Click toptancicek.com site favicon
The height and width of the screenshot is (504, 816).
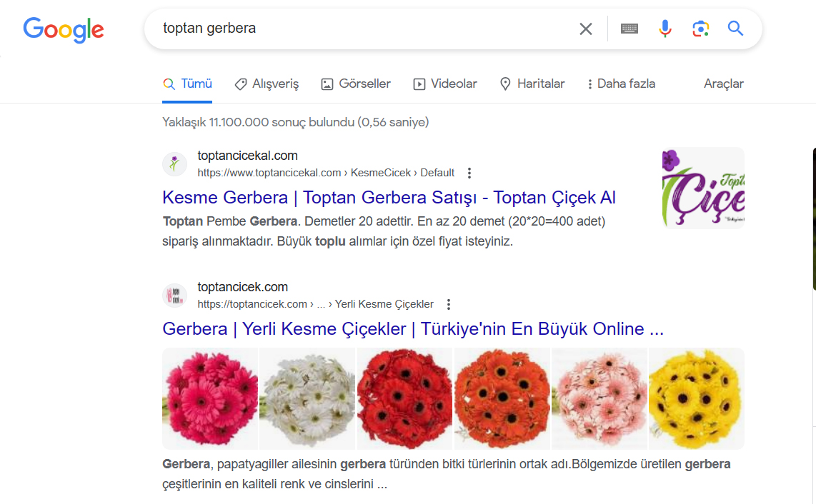[x=174, y=296]
